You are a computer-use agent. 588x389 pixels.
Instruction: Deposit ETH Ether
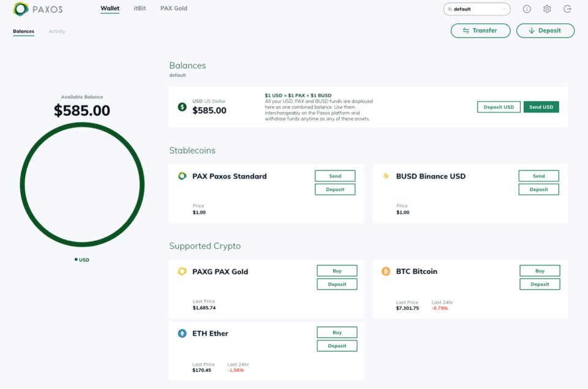[337, 346]
